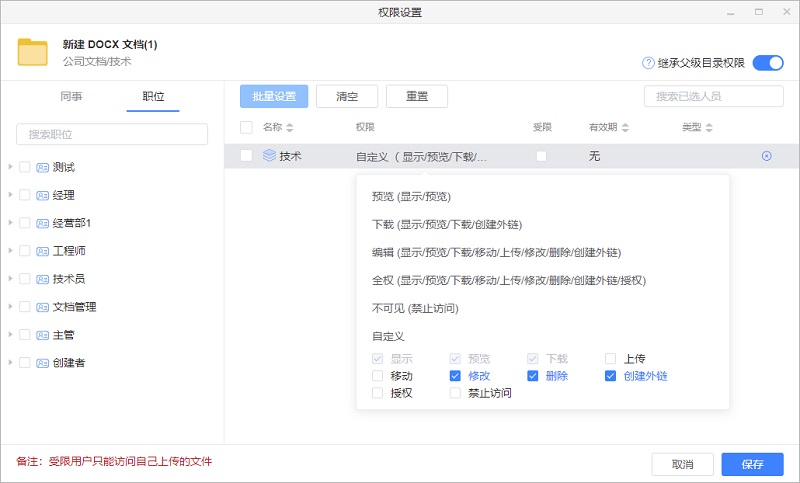Select the 技术 row checkbox

click(246, 156)
